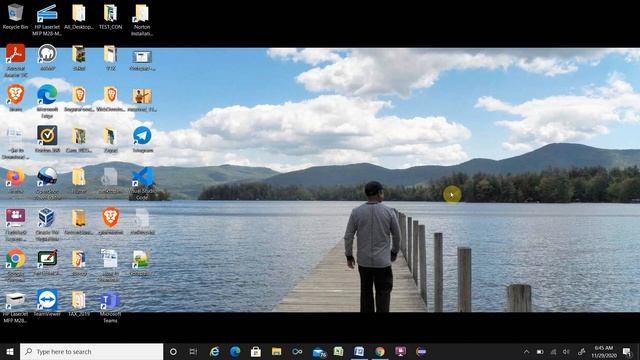Open Microsoft Store from the taskbar

[x=256, y=352]
